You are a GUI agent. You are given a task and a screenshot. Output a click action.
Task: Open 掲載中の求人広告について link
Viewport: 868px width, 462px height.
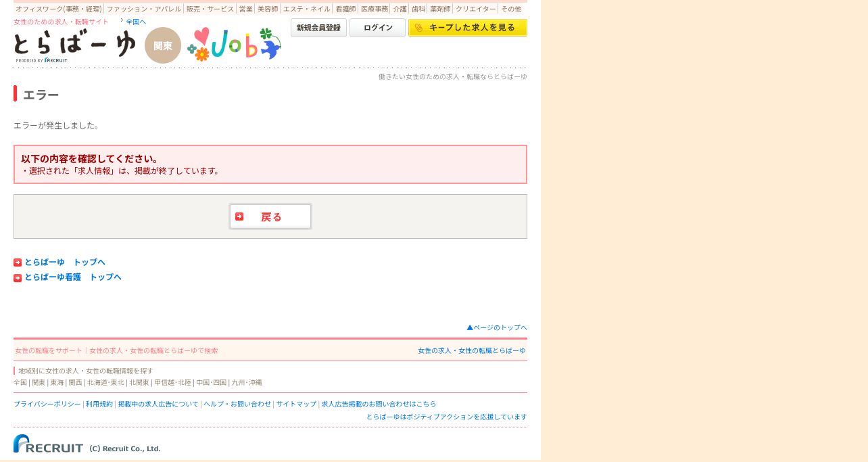[x=158, y=404]
